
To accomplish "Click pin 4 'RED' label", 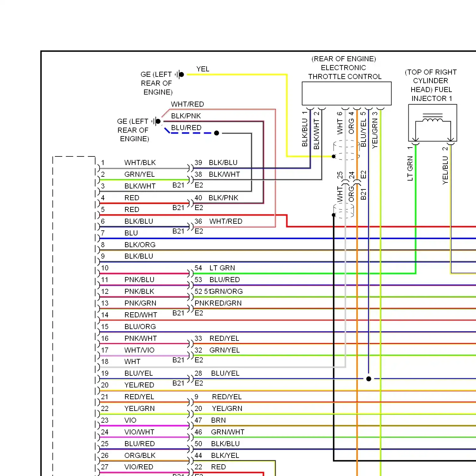I will point(132,198).
